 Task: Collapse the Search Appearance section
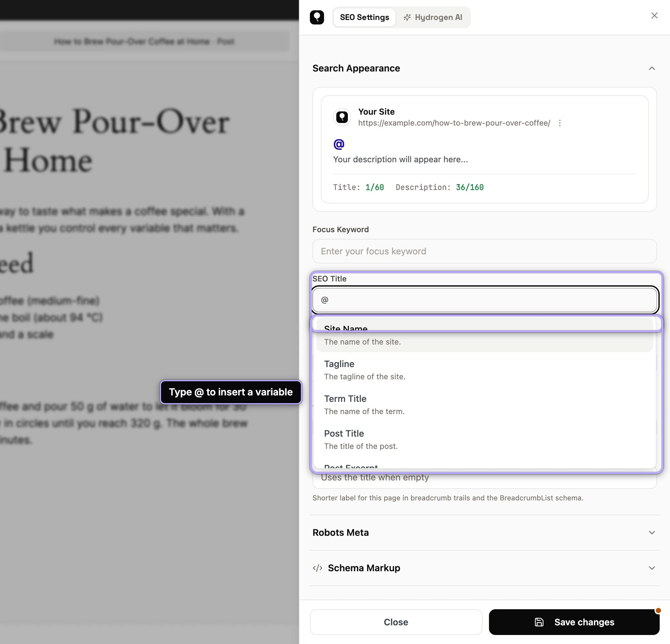pyautogui.click(x=652, y=68)
